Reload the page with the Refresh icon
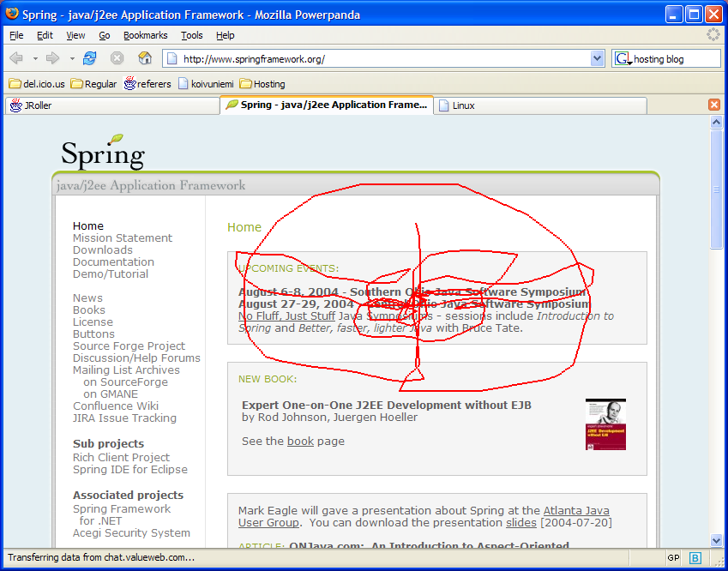The image size is (728, 571). tap(90, 58)
